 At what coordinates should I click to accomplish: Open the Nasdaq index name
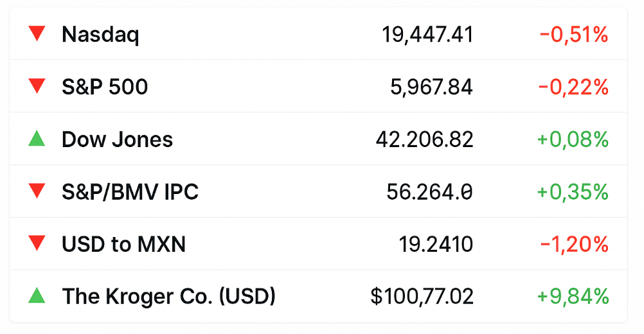pyautogui.click(x=100, y=35)
